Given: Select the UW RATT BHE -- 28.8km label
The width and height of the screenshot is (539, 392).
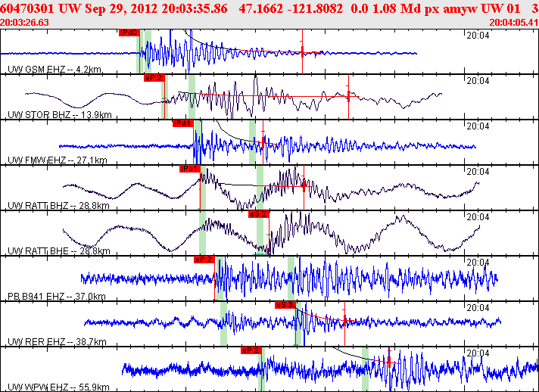Looking at the screenshot, I should [59, 250].
